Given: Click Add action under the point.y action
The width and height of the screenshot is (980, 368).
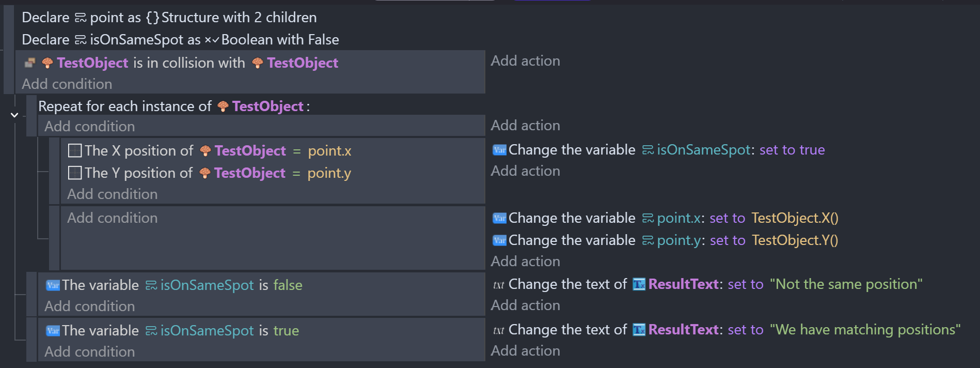Looking at the screenshot, I should point(525,262).
